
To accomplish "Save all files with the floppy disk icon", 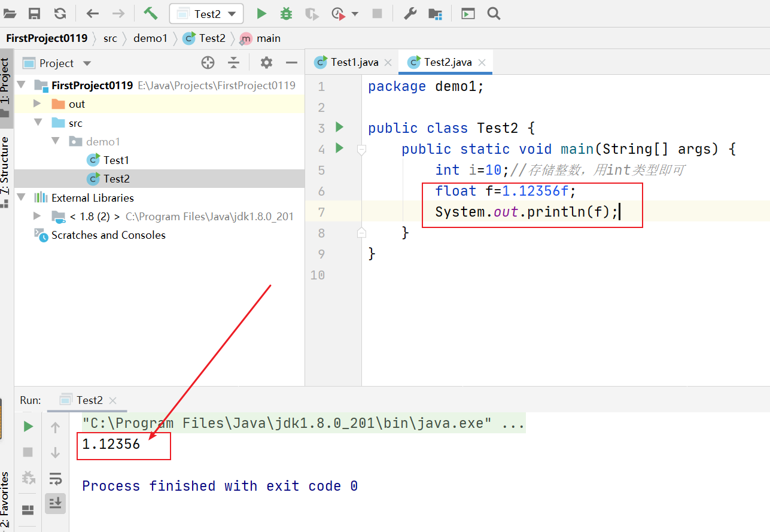I will (35, 13).
